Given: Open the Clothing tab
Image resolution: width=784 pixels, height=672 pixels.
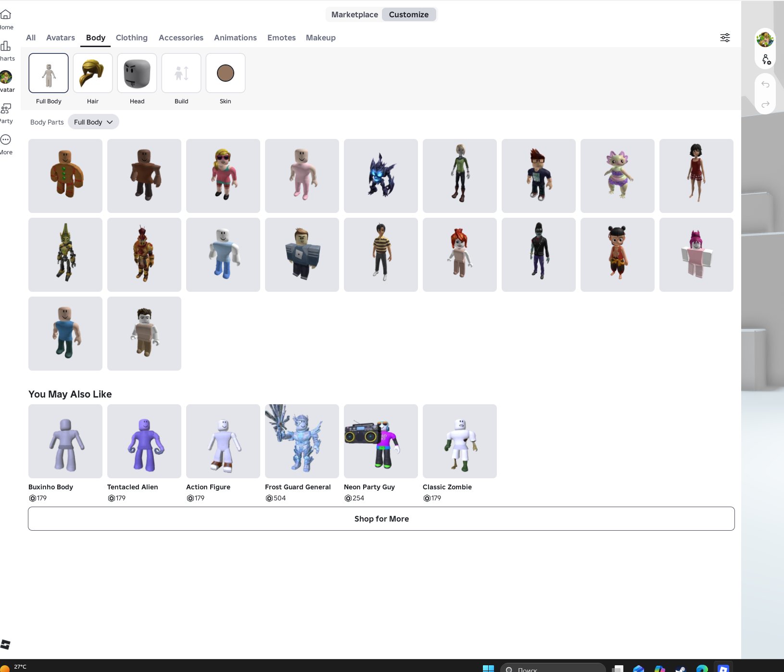Looking at the screenshot, I should 132,37.
